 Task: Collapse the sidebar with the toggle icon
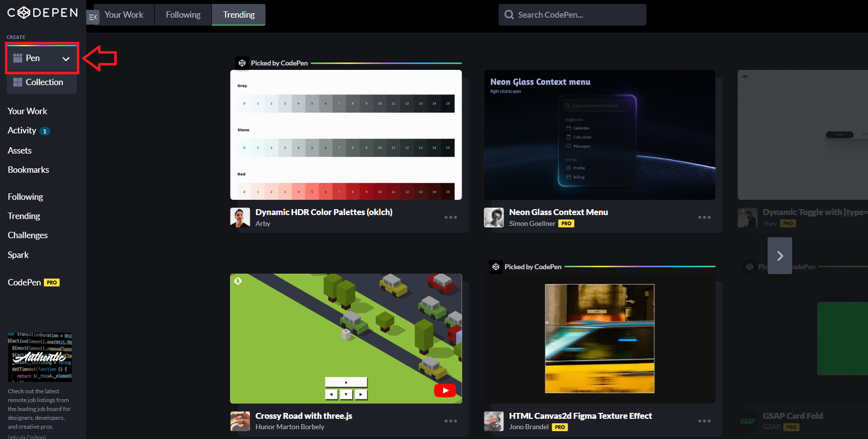tap(93, 17)
